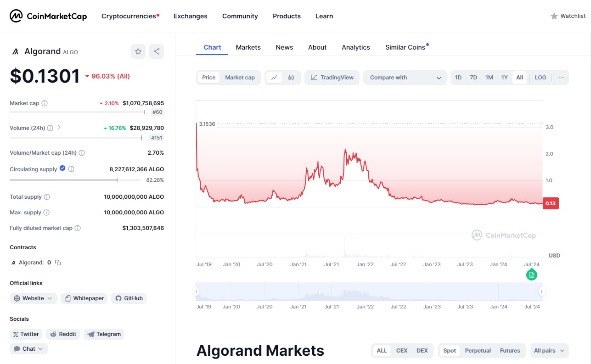Show Max. supply info icon
591x364 pixels.
coord(46,213)
